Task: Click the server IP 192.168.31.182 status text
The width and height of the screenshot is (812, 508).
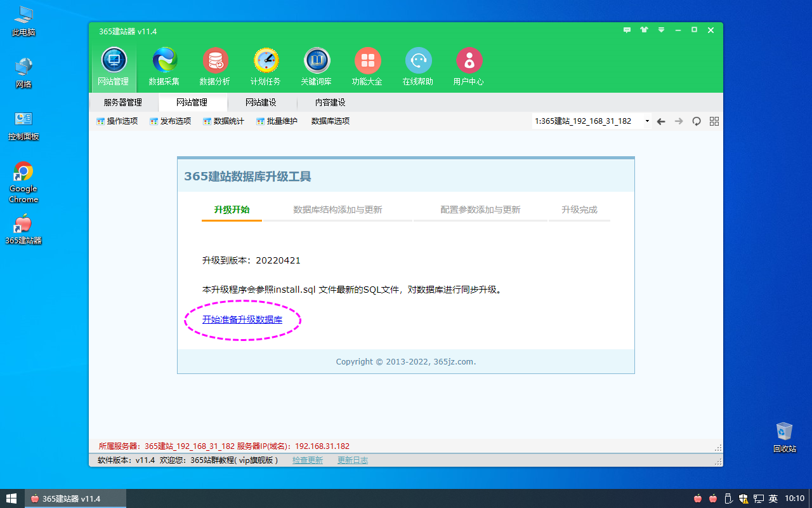Action: coord(322,446)
